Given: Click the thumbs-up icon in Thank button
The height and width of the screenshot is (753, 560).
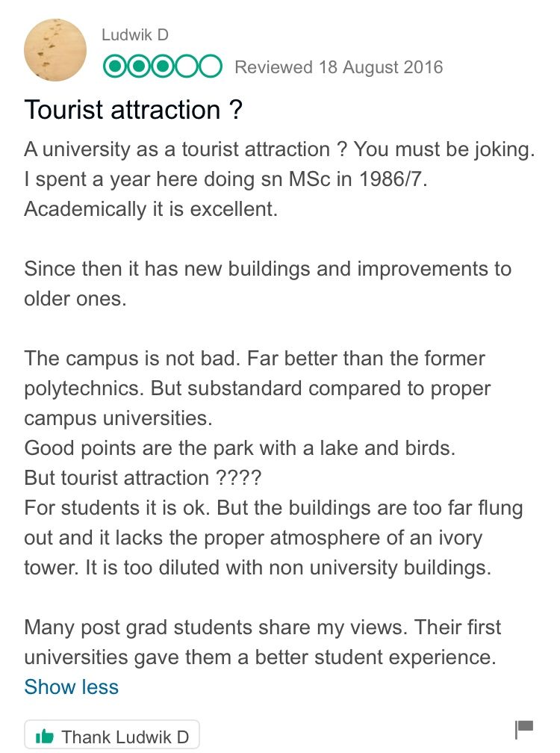Looking at the screenshot, I should click(x=45, y=736).
